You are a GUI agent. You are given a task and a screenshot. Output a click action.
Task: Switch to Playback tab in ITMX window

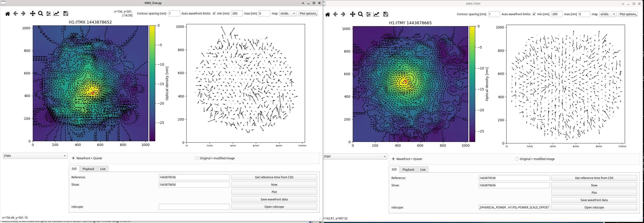pyautogui.click(x=88, y=169)
